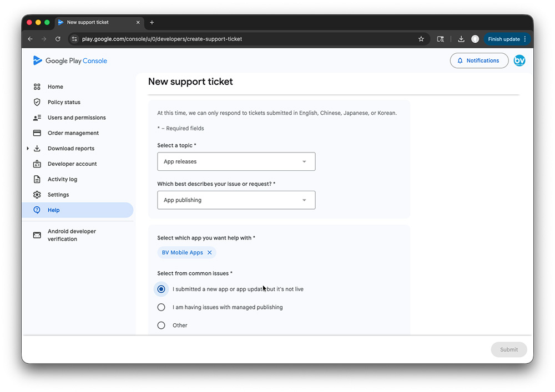Click the browser forward arrow

(x=44, y=39)
